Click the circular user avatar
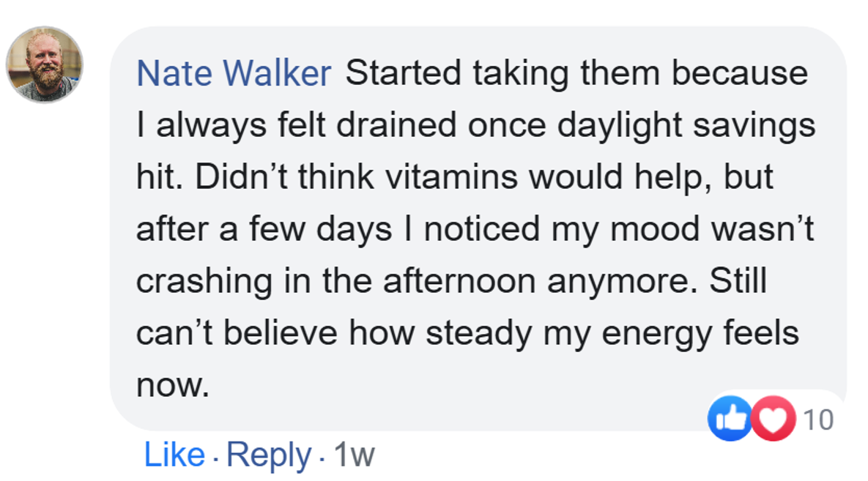 coord(45,65)
